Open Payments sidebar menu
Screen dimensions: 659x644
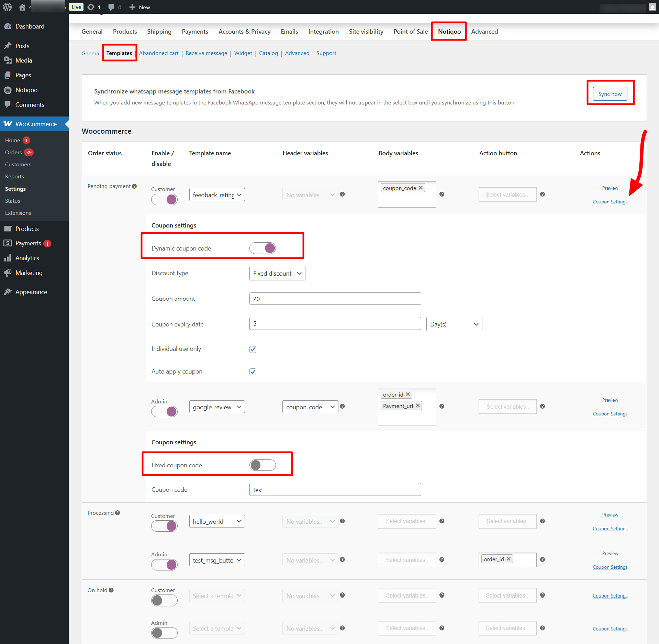(28, 243)
